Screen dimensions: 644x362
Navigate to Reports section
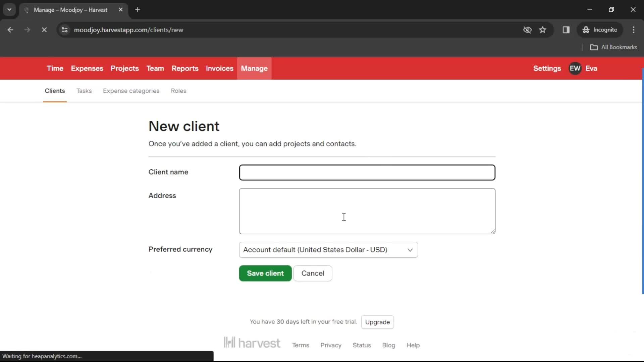coord(185,68)
